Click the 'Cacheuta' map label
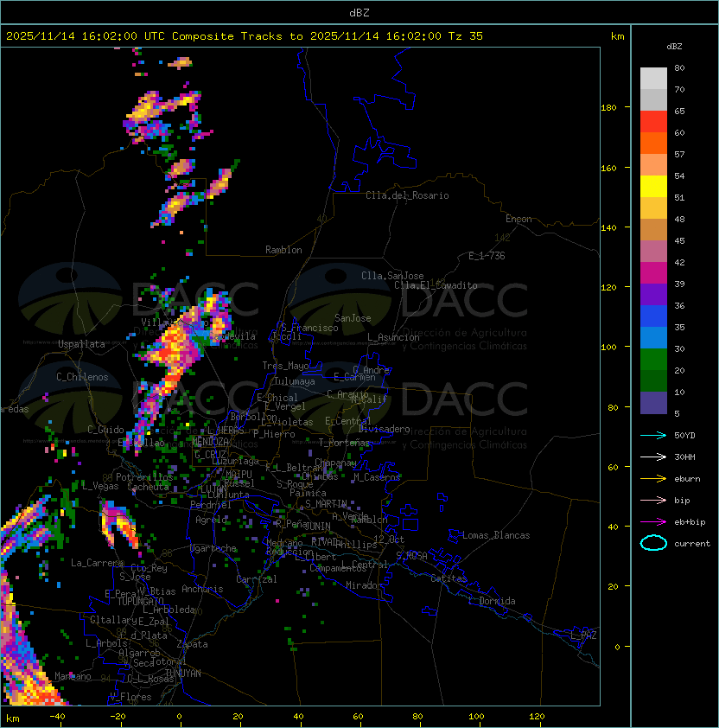 pos(148,487)
